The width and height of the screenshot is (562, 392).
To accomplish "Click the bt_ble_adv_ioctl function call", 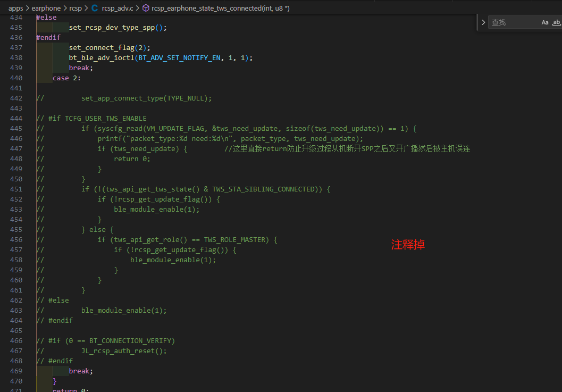I will click(x=102, y=58).
